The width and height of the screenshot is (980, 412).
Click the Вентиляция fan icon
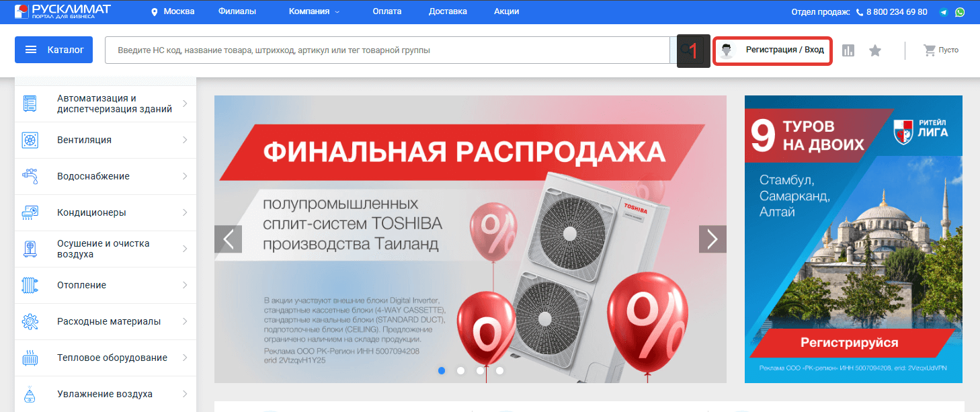coord(30,140)
